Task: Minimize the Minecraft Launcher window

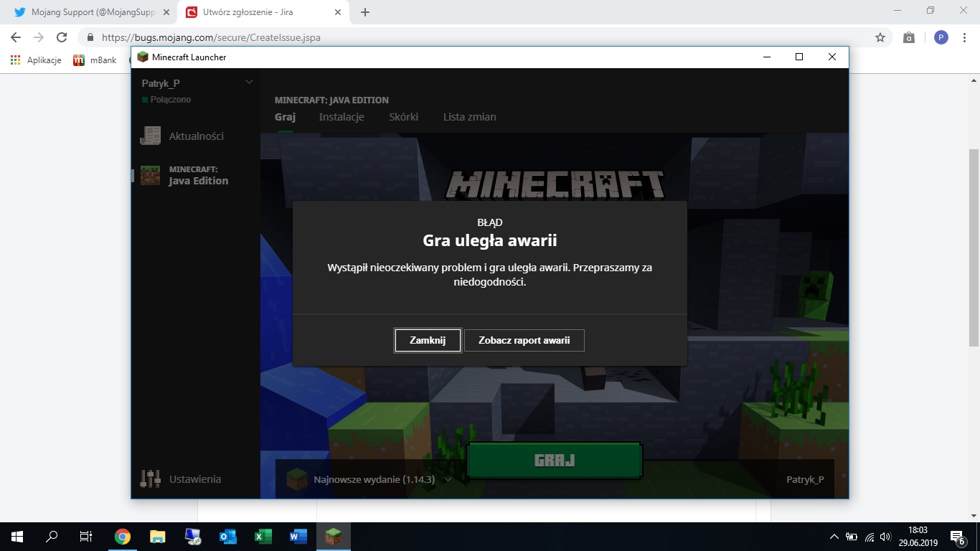Action: coord(767,57)
